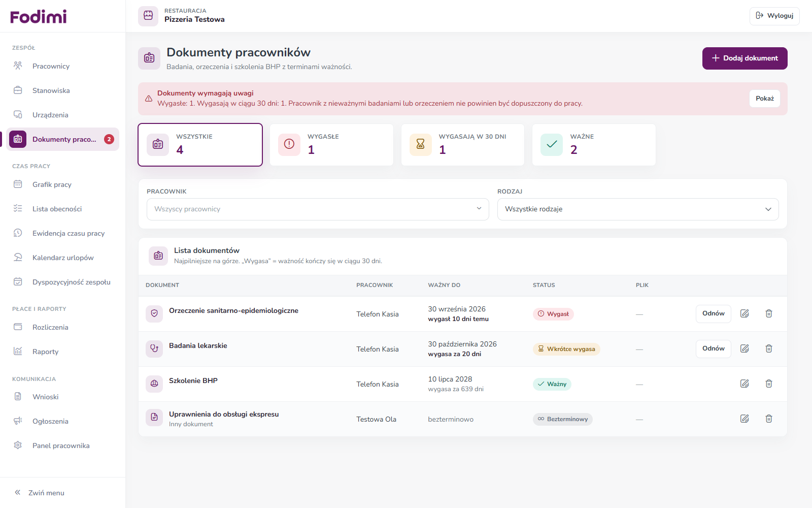Click the Wygasł status badge
This screenshot has width=812, height=508.
coord(553,314)
